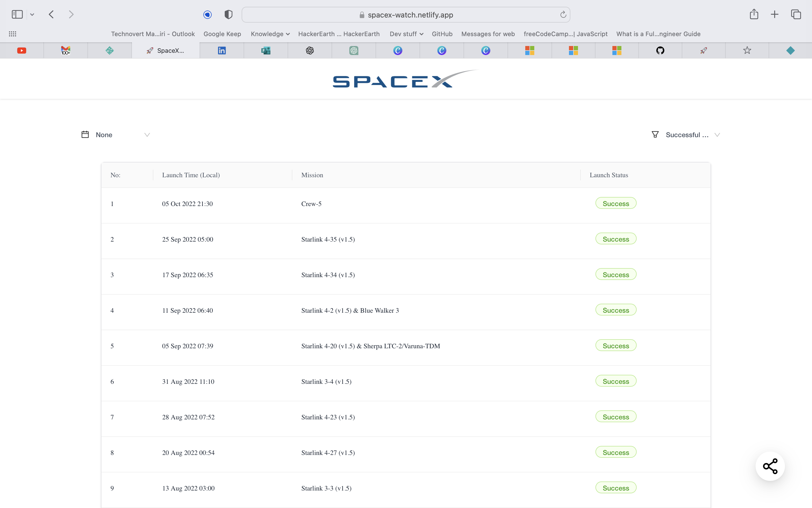
Task: Switch to the LinkedIn tab
Action: (222, 51)
